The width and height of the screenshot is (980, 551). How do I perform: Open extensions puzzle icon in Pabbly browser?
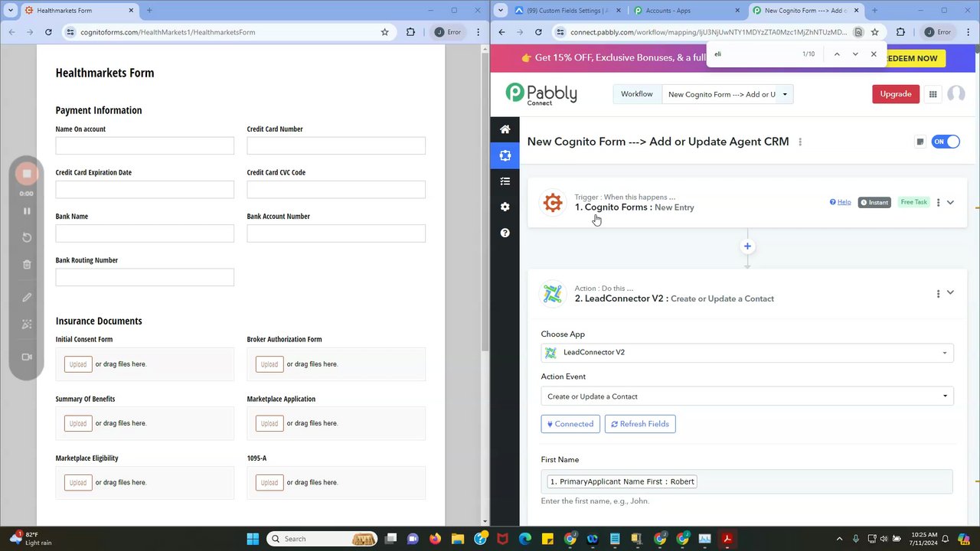[900, 32]
